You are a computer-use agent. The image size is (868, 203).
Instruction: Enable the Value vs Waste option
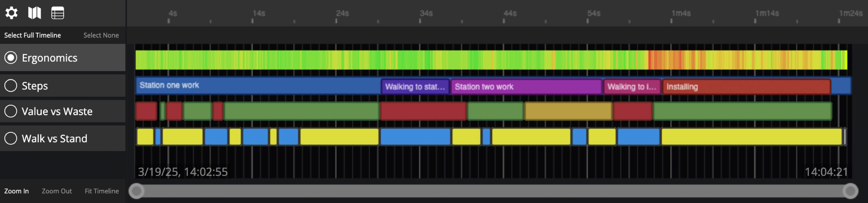tap(11, 111)
